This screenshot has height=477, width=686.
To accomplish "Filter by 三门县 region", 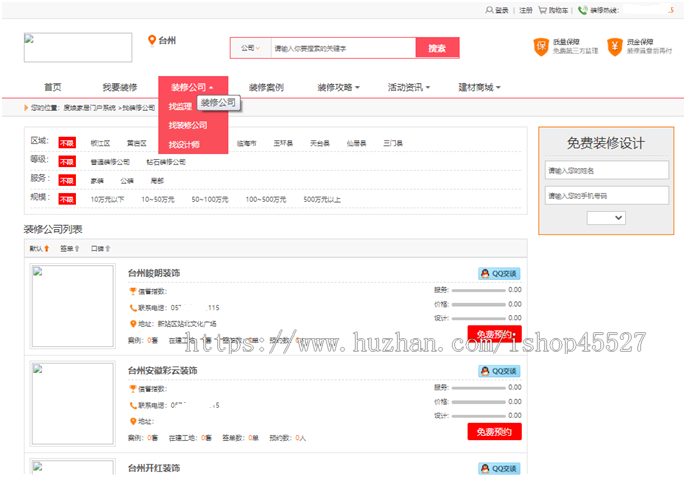I will [x=393, y=143].
